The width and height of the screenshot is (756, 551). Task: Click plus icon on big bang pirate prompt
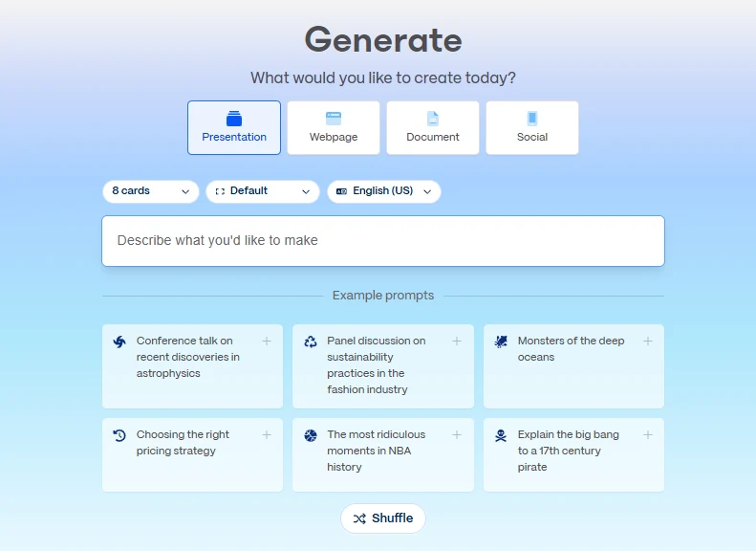pos(647,434)
